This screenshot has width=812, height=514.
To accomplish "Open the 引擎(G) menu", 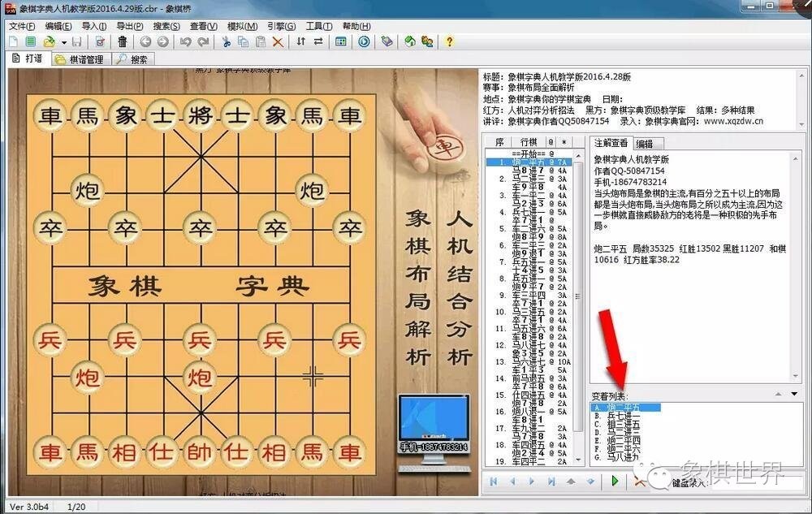I will 282,26.
